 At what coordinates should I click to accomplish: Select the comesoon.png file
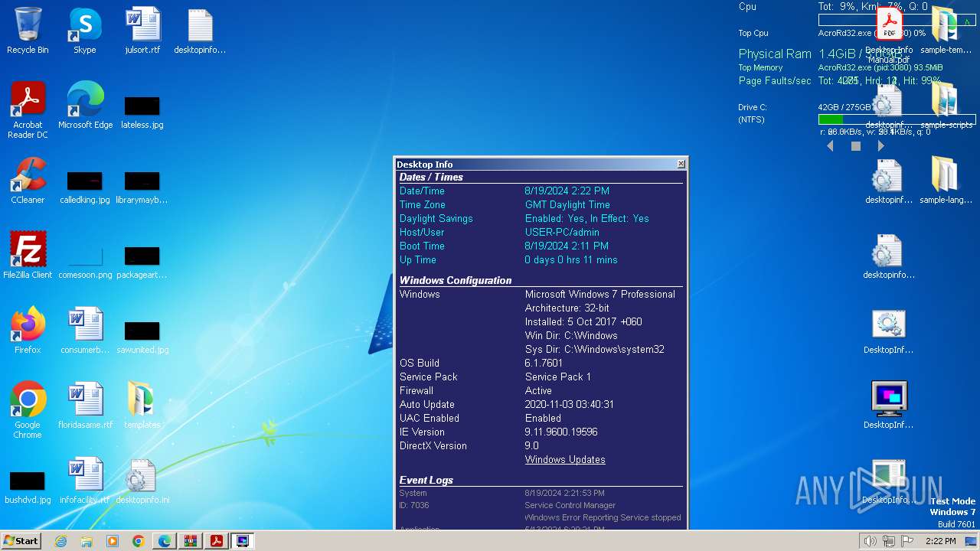85,262
